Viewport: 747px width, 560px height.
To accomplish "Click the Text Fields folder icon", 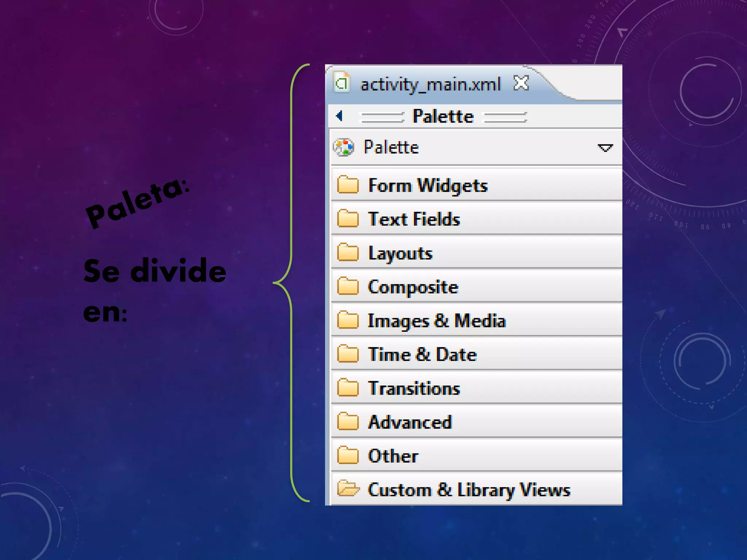I will pyautogui.click(x=348, y=218).
